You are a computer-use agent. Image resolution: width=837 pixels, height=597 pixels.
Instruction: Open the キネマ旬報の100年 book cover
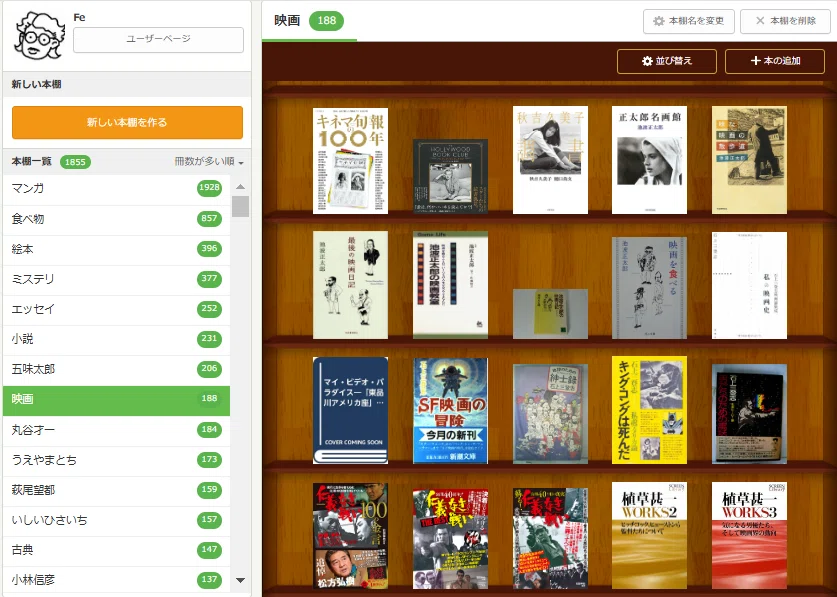(x=350, y=161)
